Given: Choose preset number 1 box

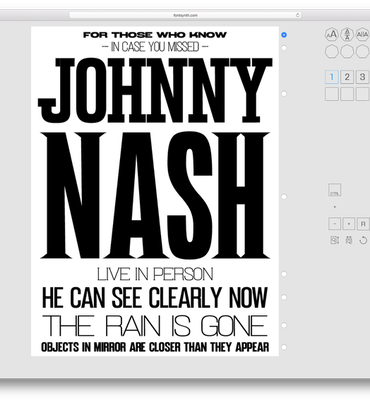Looking at the screenshot, I should pos(332,77).
